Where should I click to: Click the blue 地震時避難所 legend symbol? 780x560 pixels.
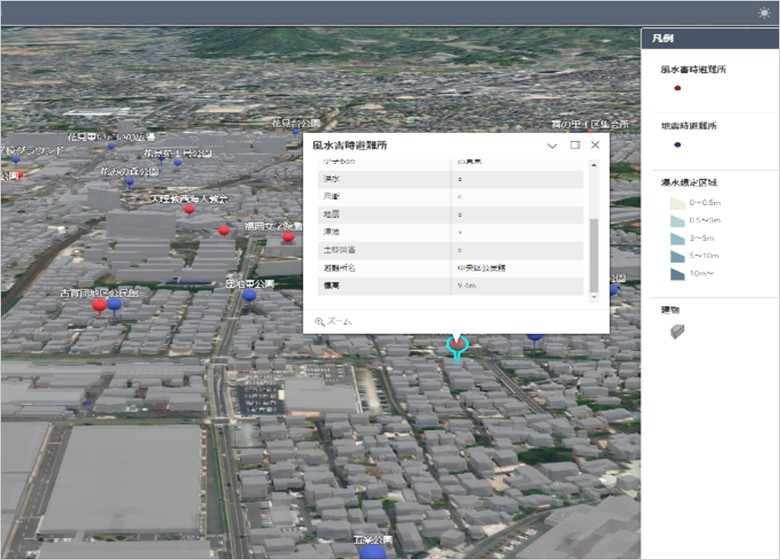tap(677, 145)
